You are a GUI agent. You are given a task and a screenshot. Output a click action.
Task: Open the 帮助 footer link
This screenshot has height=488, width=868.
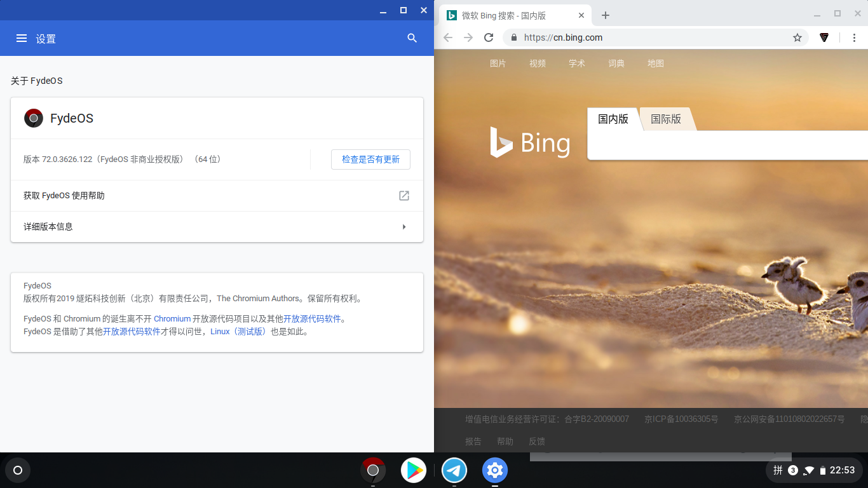(505, 441)
